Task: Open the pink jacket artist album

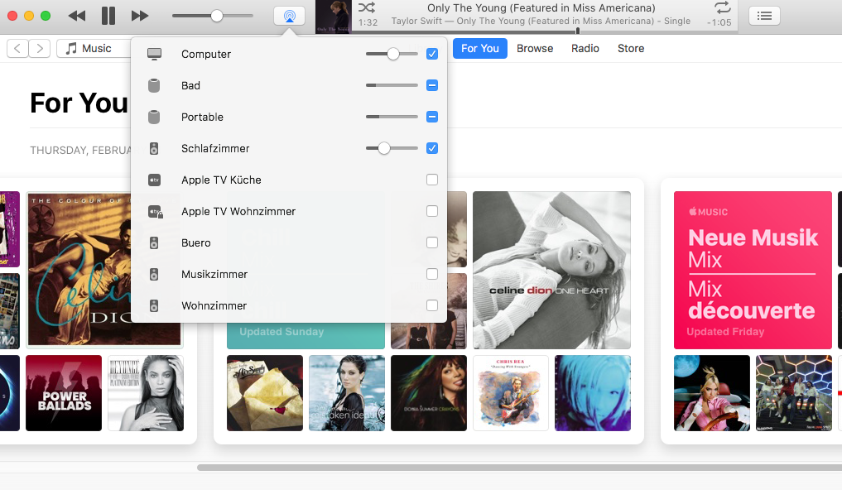Action: (711, 393)
